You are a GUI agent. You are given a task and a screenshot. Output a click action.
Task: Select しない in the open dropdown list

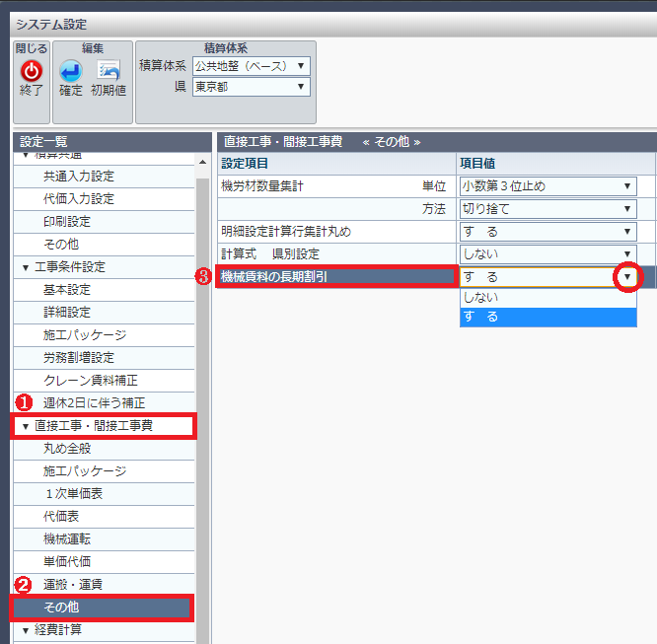(547, 297)
